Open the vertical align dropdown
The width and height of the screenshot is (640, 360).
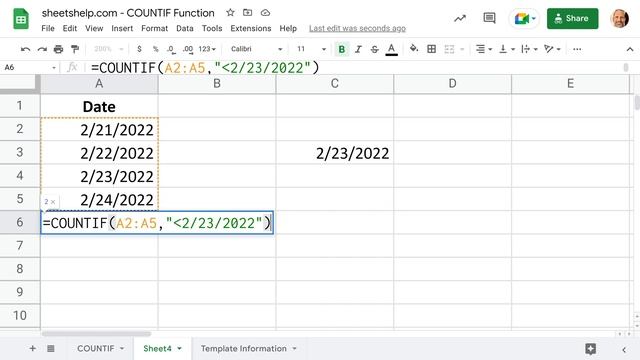507,49
